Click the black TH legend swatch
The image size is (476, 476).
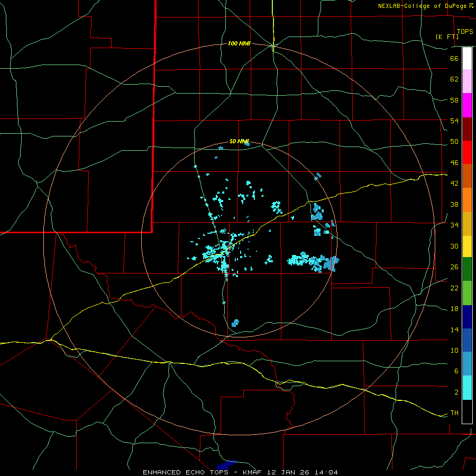coord(467,411)
